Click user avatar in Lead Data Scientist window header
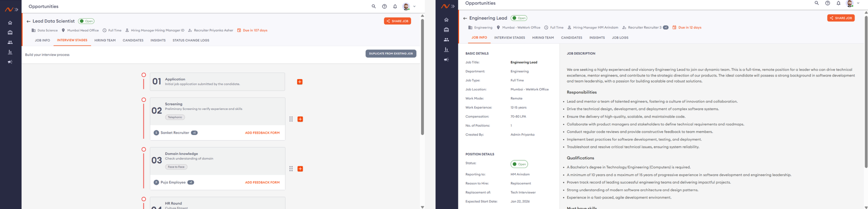 (x=406, y=6)
